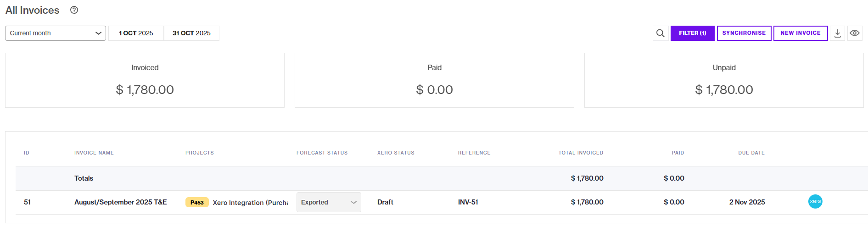Click the Xero logo on invoice 51
The height and width of the screenshot is (232, 868).
click(815, 202)
